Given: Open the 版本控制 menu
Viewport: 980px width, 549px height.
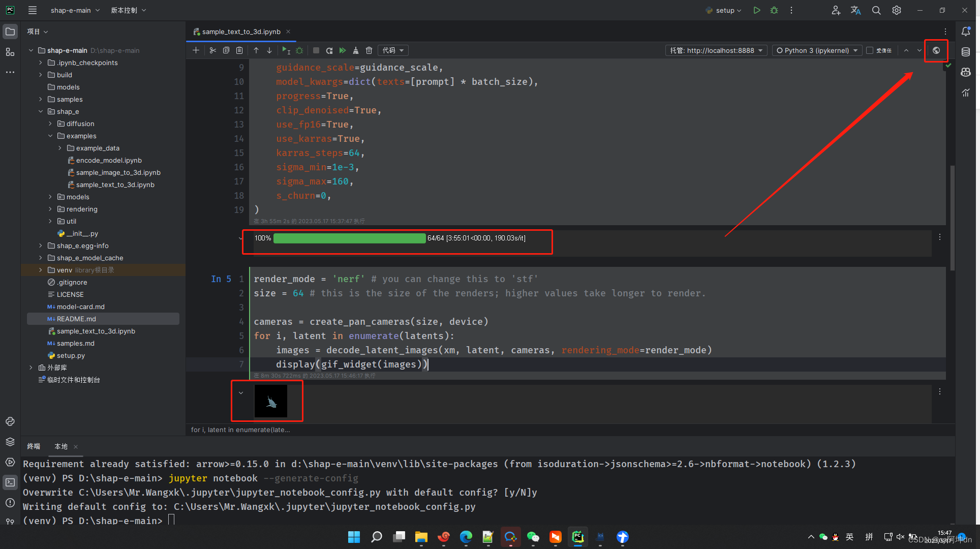Looking at the screenshot, I should click(x=125, y=10).
